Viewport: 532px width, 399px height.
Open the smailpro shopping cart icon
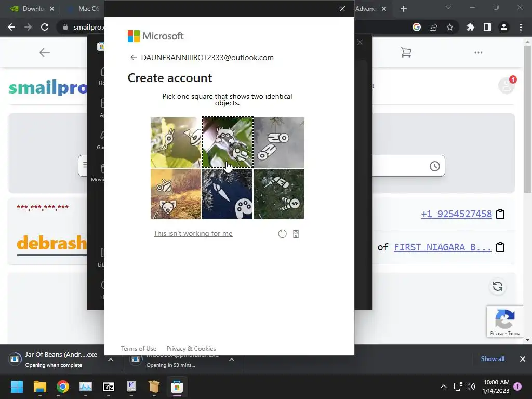406,52
